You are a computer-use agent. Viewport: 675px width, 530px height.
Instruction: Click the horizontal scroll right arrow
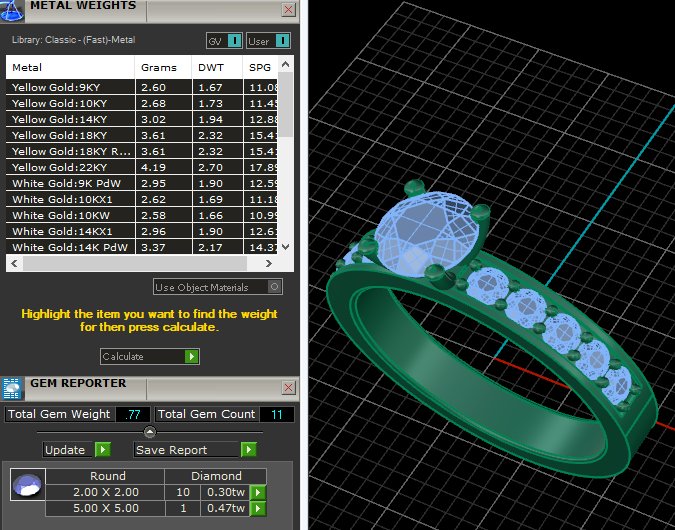269,263
